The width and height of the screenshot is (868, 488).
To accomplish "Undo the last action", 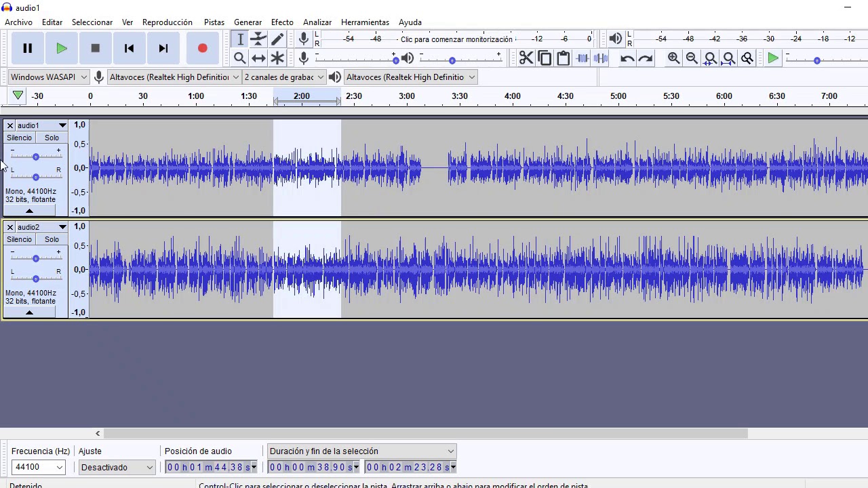I will click(627, 58).
